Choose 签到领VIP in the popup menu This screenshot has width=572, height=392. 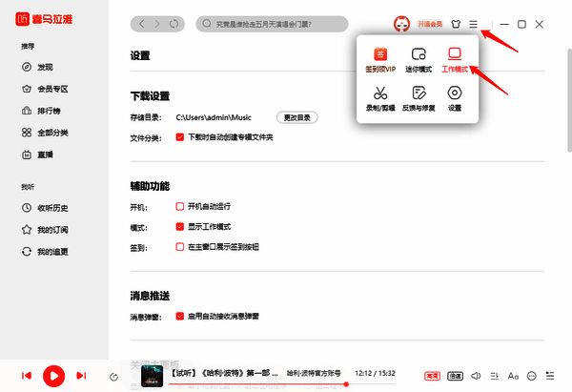[x=380, y=60]
